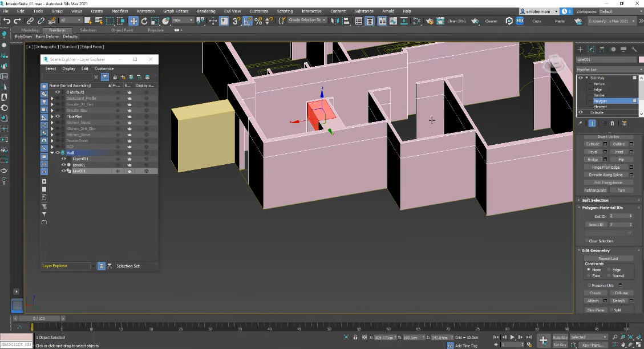The width and height of the screenshot is (644, 349).
Task: Open the Modifier List dropdown
Action: (609, 70)
